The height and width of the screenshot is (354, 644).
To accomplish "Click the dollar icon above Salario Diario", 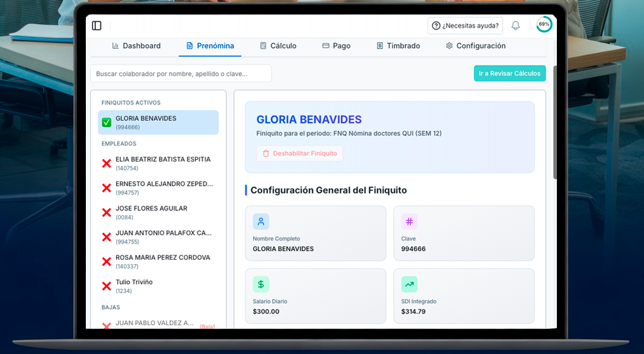I will 261,284.
